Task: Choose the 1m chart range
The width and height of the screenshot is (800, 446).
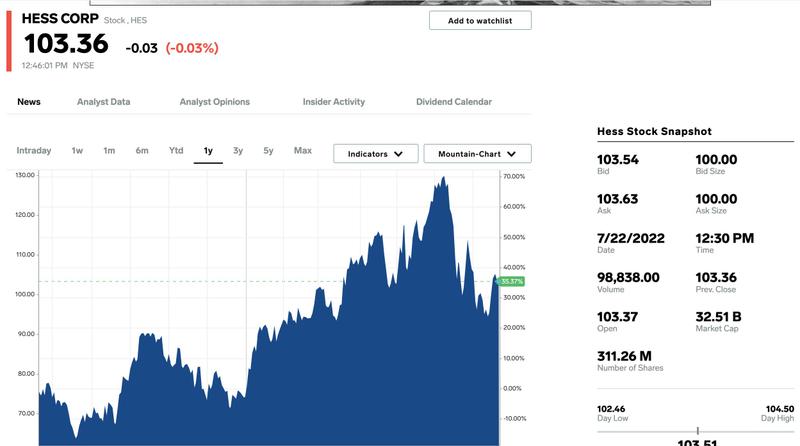Action: tap(109, 151)
